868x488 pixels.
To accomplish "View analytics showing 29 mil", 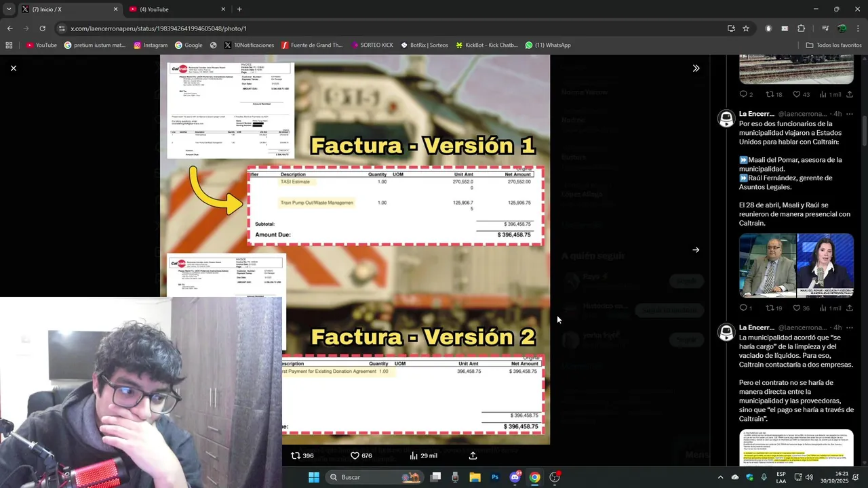I will tap(423, 455).
